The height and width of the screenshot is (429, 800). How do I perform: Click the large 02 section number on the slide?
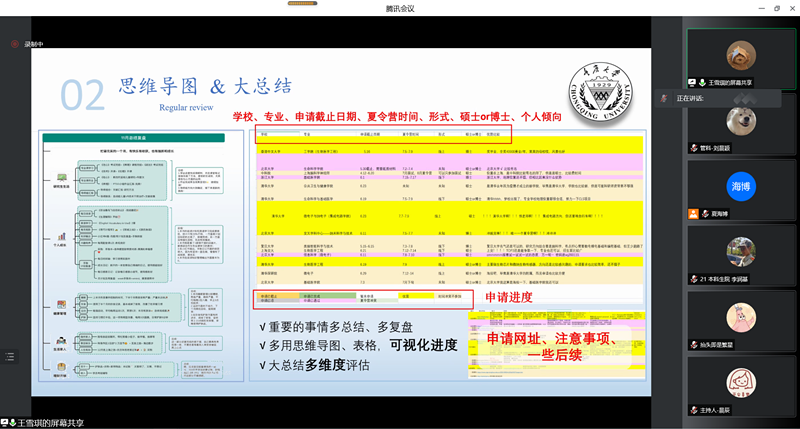pos(83,95)
